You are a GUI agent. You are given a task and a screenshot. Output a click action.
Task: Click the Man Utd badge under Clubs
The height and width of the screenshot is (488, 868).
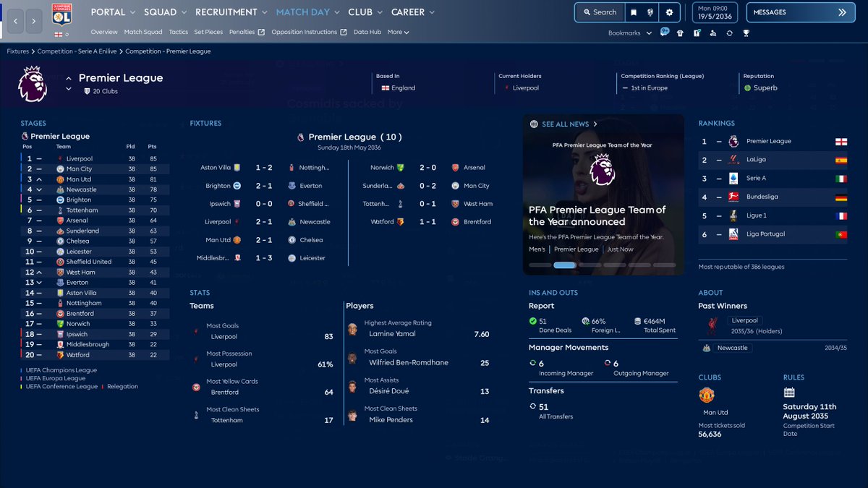click(x=707, y=395)
